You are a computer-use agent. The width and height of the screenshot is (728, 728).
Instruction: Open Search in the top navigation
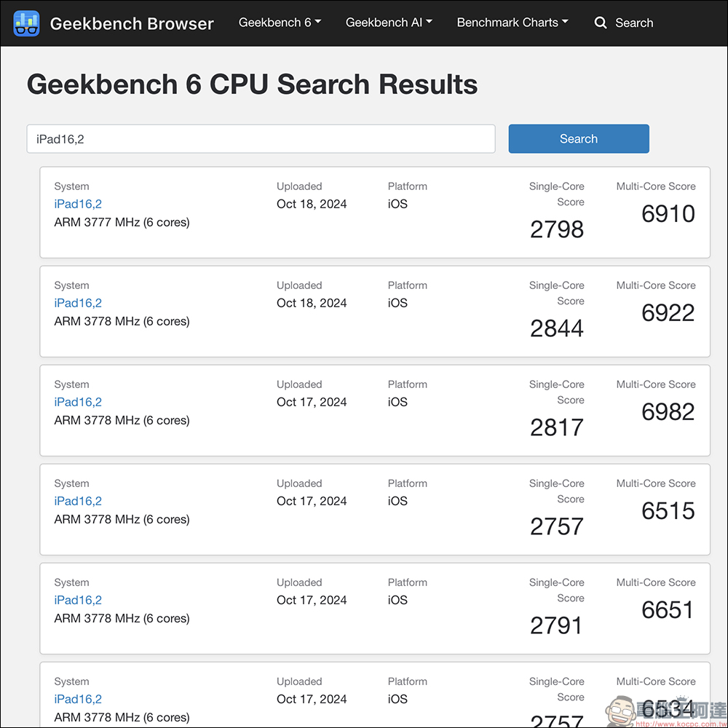tap(634, 23)
